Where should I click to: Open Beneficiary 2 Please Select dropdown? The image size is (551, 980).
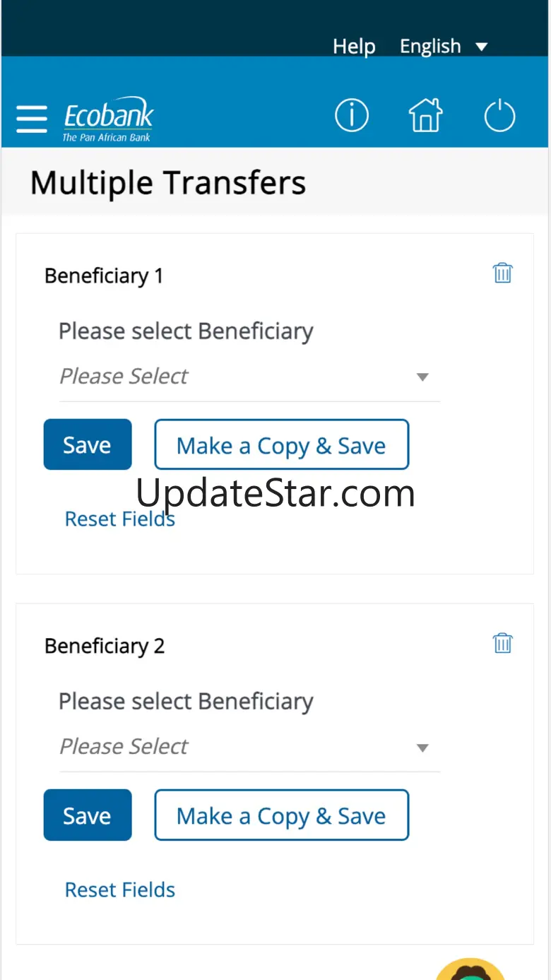(249, 747)
